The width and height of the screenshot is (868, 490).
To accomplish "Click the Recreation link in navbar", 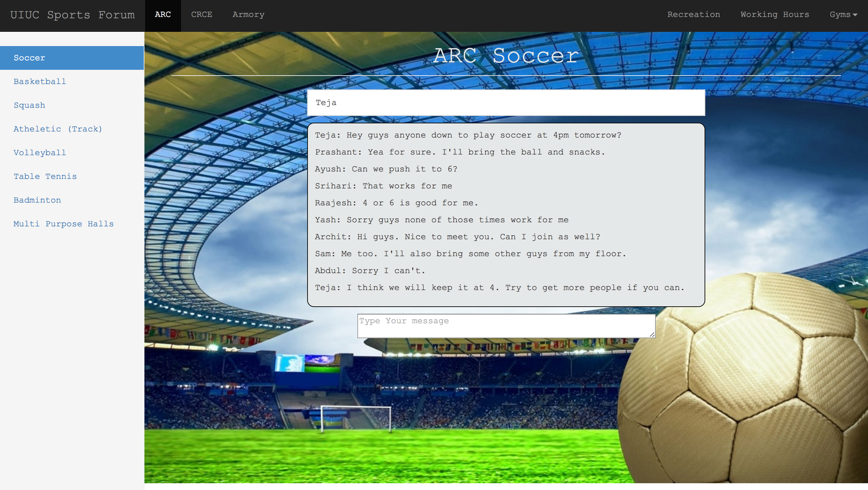I will [693, 15].
